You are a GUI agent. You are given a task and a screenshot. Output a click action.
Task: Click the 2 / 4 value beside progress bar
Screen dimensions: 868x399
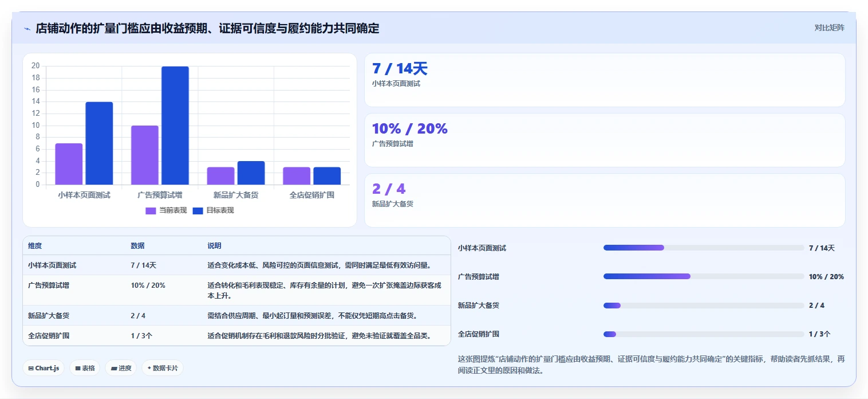(x=816, y=305)
